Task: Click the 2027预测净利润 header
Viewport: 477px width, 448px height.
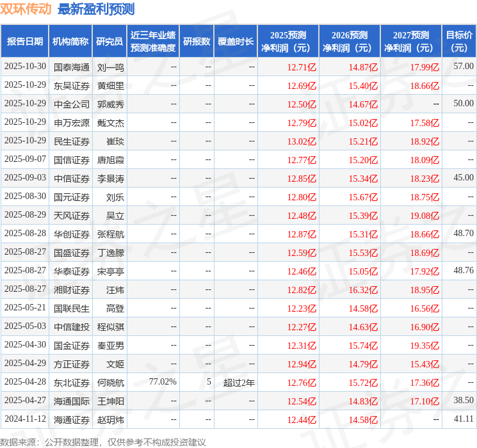Action: (411, 42)
